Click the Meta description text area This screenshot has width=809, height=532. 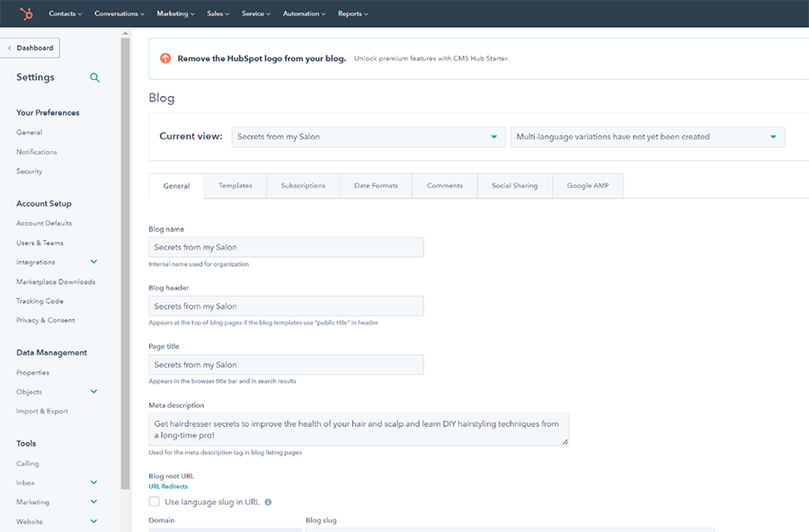pyautogui.click(x=359, y=430)
